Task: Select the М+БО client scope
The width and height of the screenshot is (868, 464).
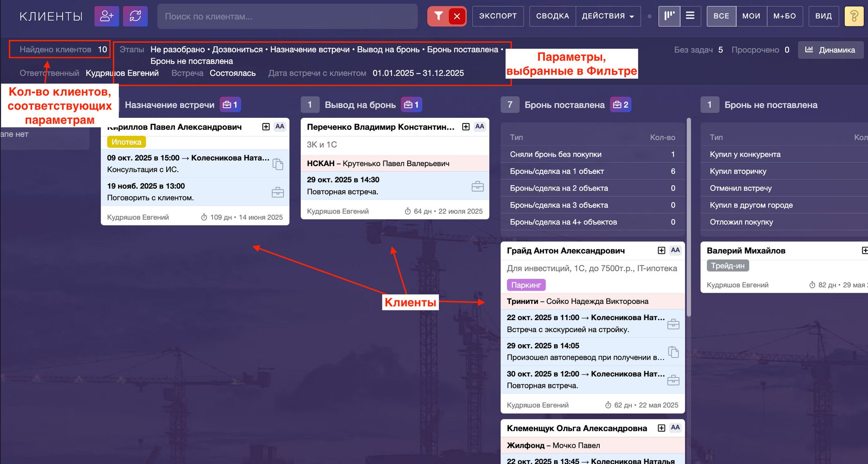Action: [784, 16]
